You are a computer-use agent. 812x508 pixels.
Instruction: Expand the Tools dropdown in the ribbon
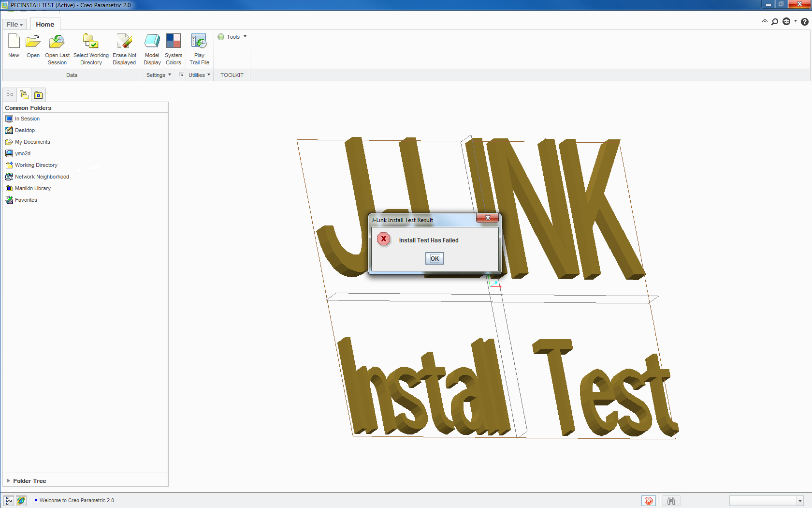232,37
